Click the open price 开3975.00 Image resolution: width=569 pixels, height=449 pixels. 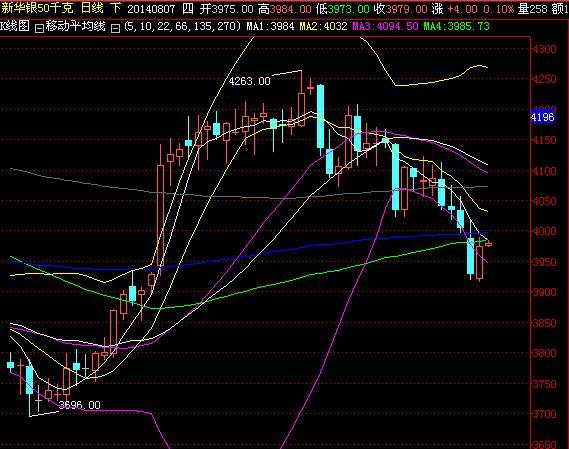(226, 9)
